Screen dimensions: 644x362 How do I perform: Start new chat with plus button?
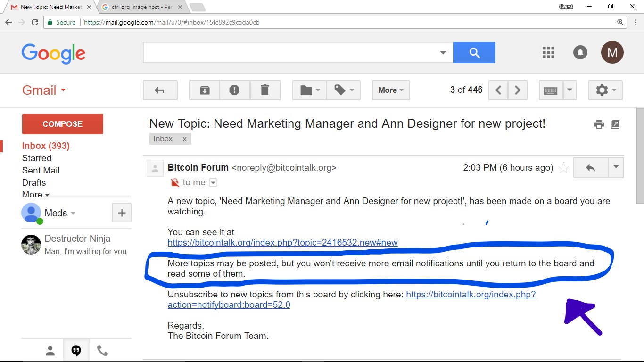(122, 213)
